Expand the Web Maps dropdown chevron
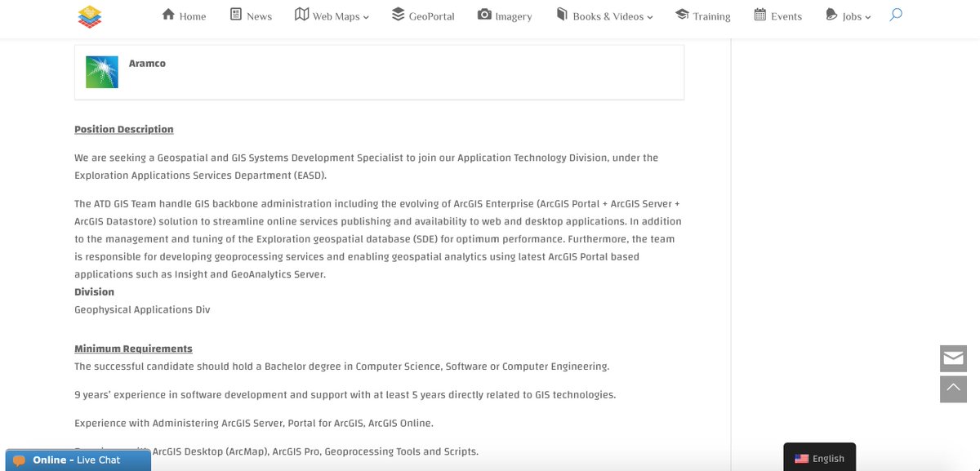Image resolution: width=980 pixels, height=471 pixels. 366,17
